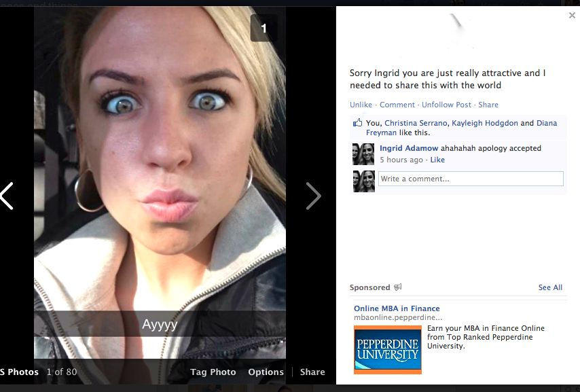Click the Pepperdine University ad image
The image size is (580, 392).
(387, 349)
